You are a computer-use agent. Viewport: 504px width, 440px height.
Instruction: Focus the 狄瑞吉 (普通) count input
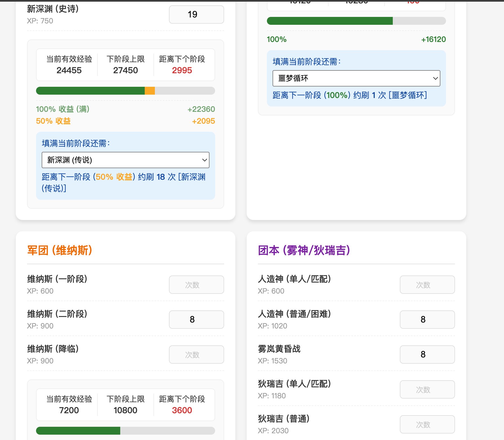point(427,425)
